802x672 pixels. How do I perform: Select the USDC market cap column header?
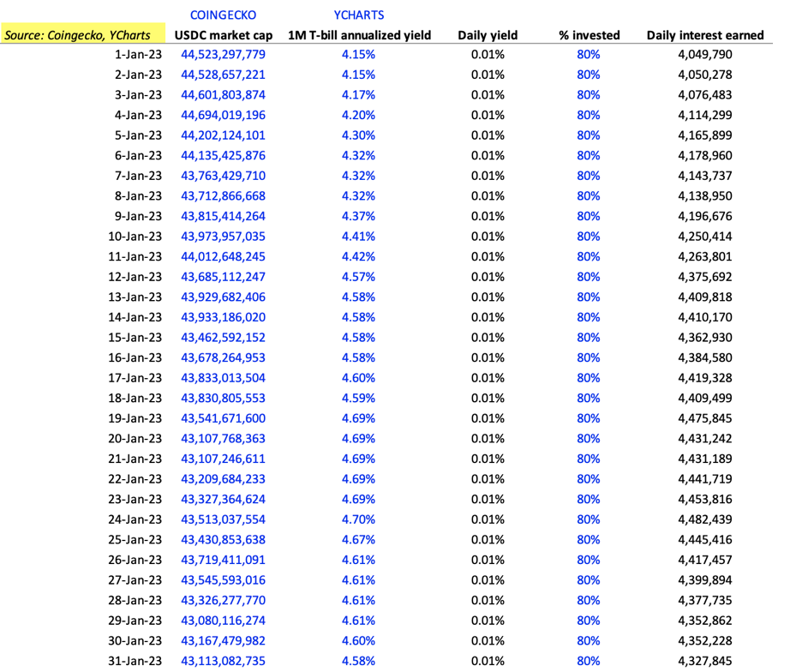(223, 35)
